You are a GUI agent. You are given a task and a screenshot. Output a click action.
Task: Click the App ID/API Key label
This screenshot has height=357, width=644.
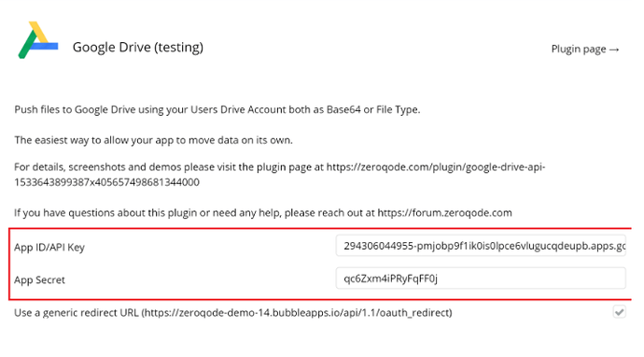pos(49,247)
